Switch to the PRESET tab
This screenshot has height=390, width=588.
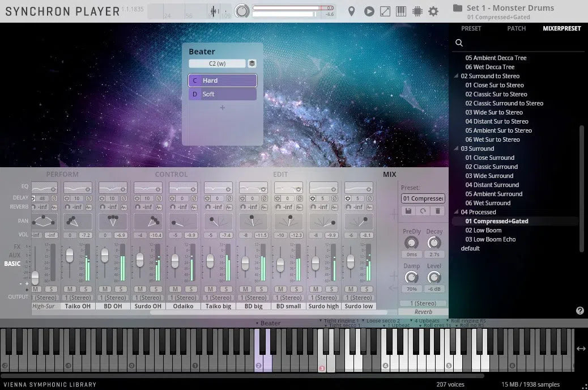point(471,28)
